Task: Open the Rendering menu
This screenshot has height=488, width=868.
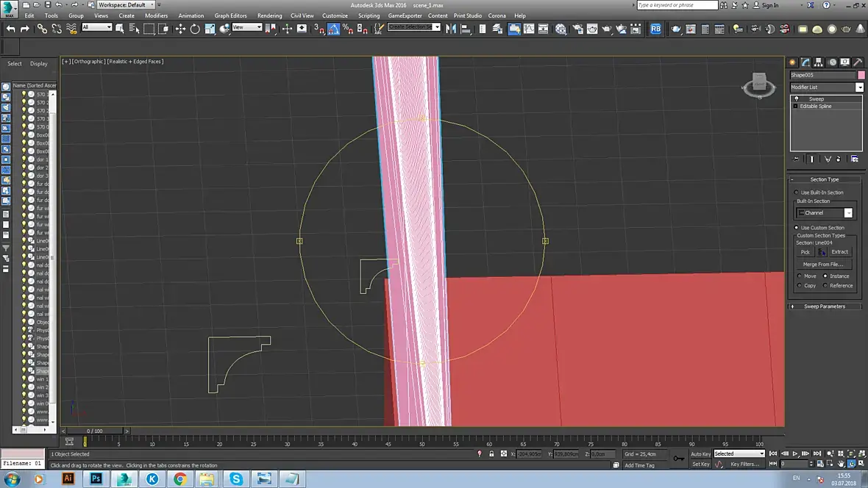Action: pyautogui.click(x=269, y=15)
